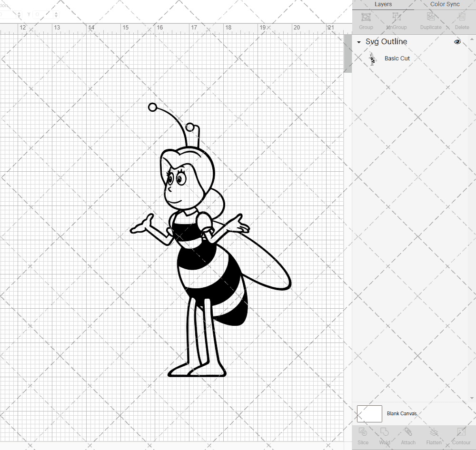Increase the Y value with stepper arrow
Image resolution: width=476 pixels, height=450 pixels.
(x=56, y=13)
